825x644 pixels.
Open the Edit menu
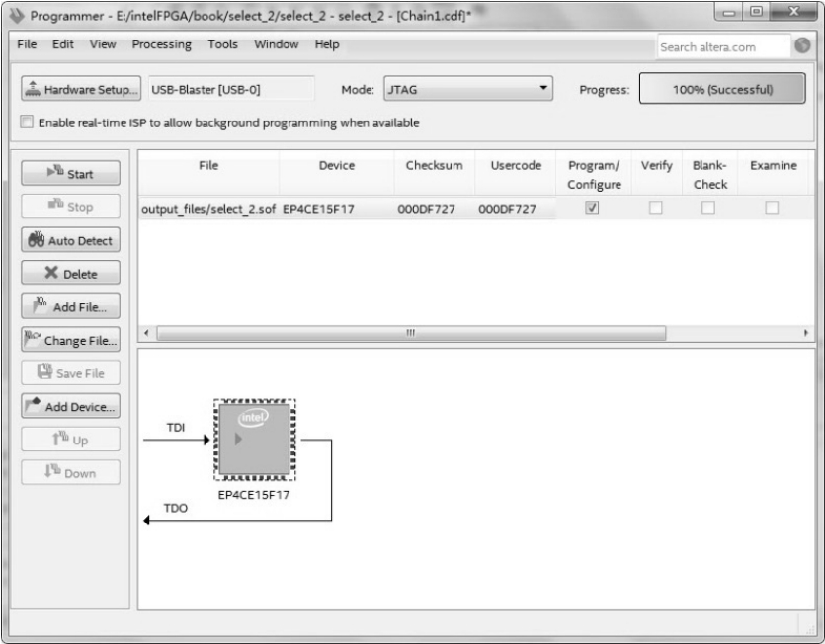coord(62,44)
